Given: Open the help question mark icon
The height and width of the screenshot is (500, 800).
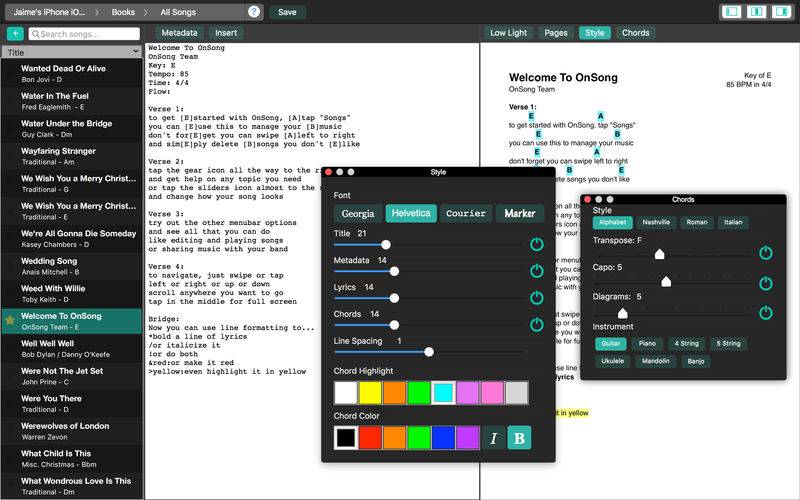Looking at the screenshot, I should point(254,12).
